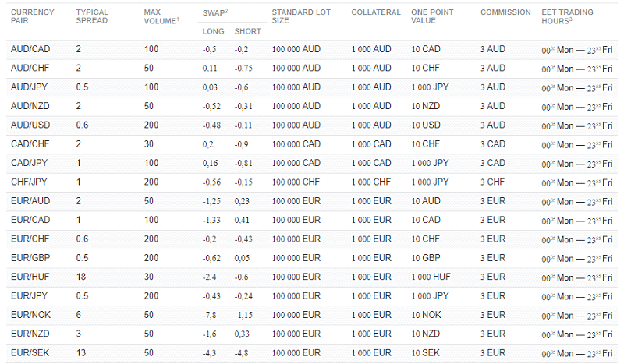Select the CHF/JPY currency pair

[x=30, y=182]
